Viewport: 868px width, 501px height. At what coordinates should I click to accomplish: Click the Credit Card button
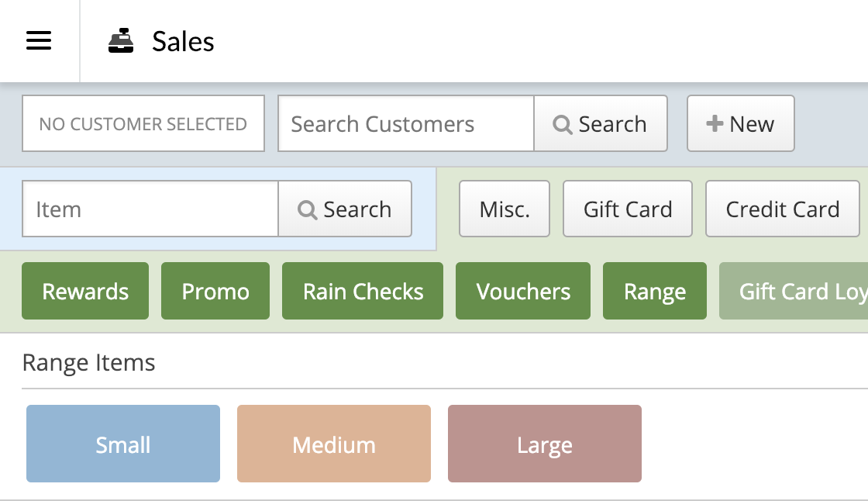(783, 209)
